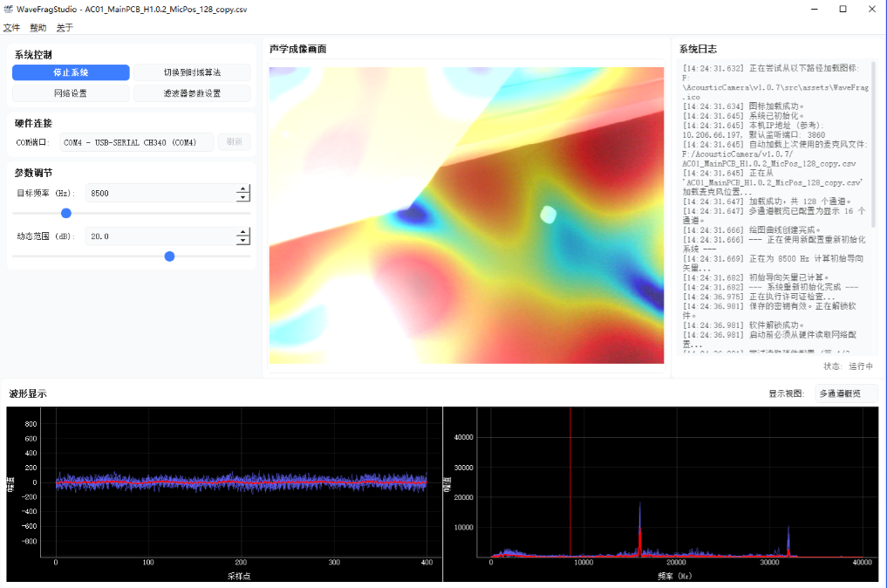
Task: Open 滤波器参数设置 filter parameter settings
Action: [x=192, y=93]
